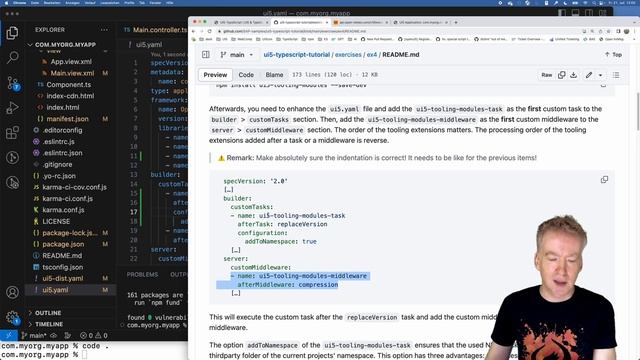Screen dimensions: 640x360
Task: Reload the Chrome page
Action: click(210, 31)
